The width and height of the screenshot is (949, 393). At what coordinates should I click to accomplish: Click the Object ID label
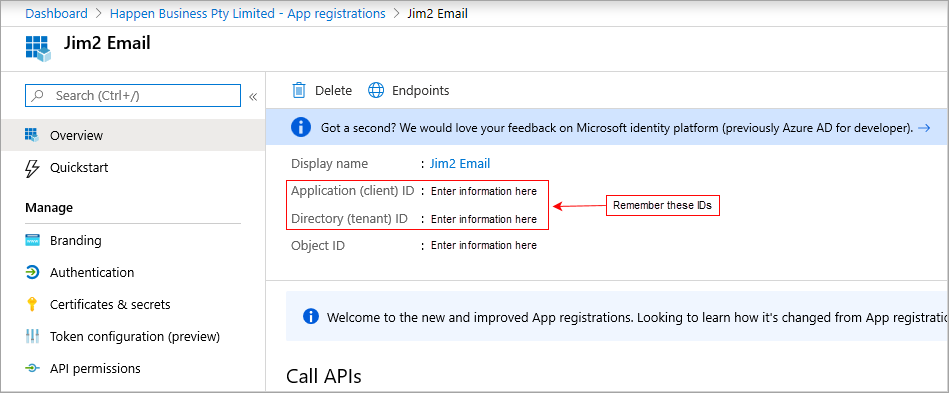pyautogui.click(x=318, y=246)
